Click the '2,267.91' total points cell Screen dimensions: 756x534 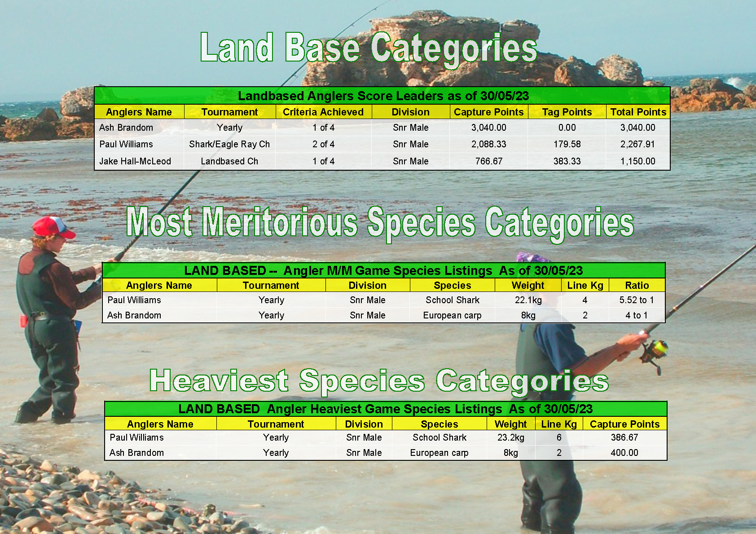pos(638,144)
